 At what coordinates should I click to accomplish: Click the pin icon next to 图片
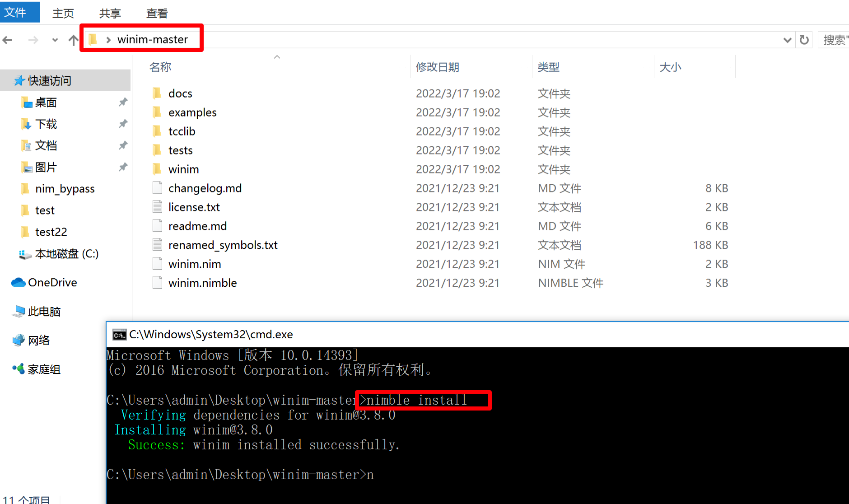click(123, 167)
